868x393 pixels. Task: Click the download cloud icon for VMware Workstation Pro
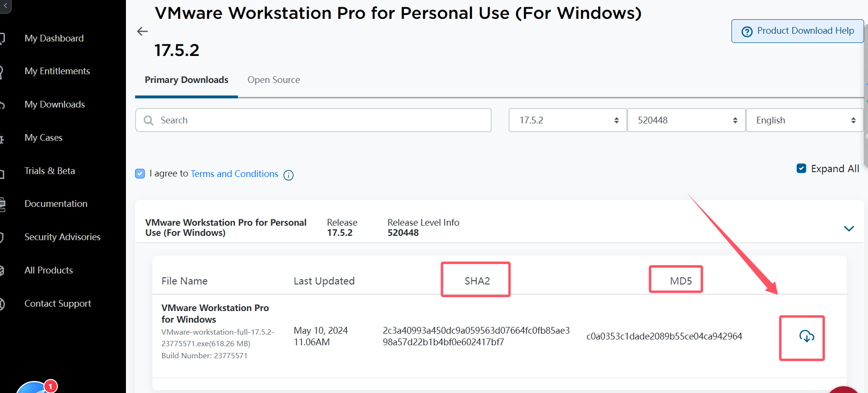[x=807, y=336]
